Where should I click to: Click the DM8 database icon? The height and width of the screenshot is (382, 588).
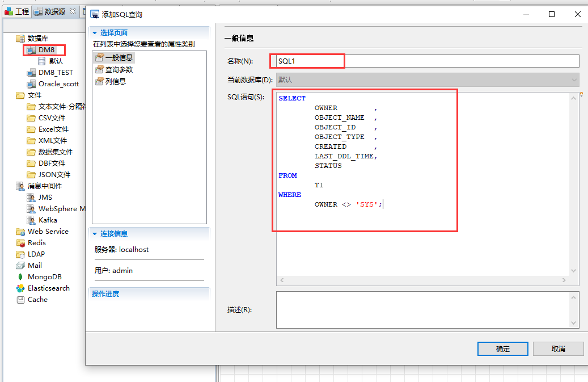point(31,50)
